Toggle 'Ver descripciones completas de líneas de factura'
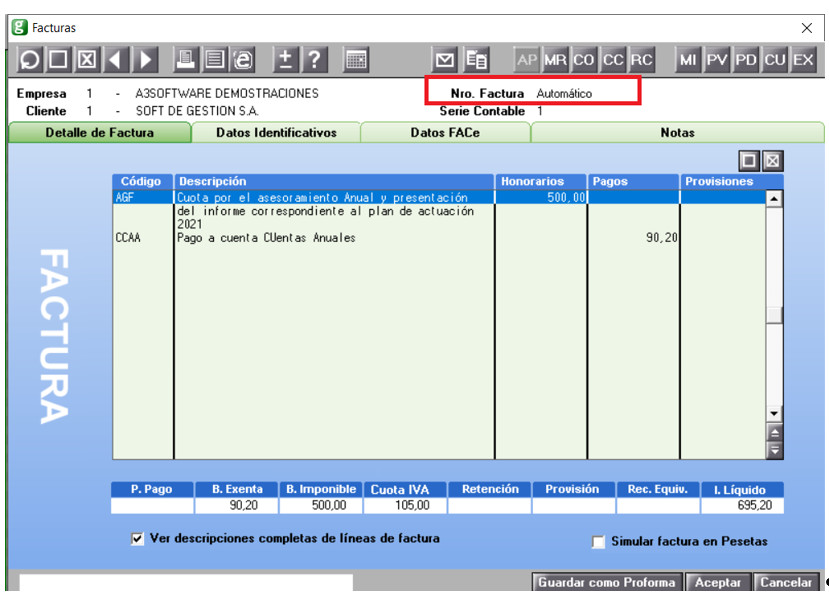Image resolution: width=829 pixels, height=599 pixels. (x=137, y=539)
